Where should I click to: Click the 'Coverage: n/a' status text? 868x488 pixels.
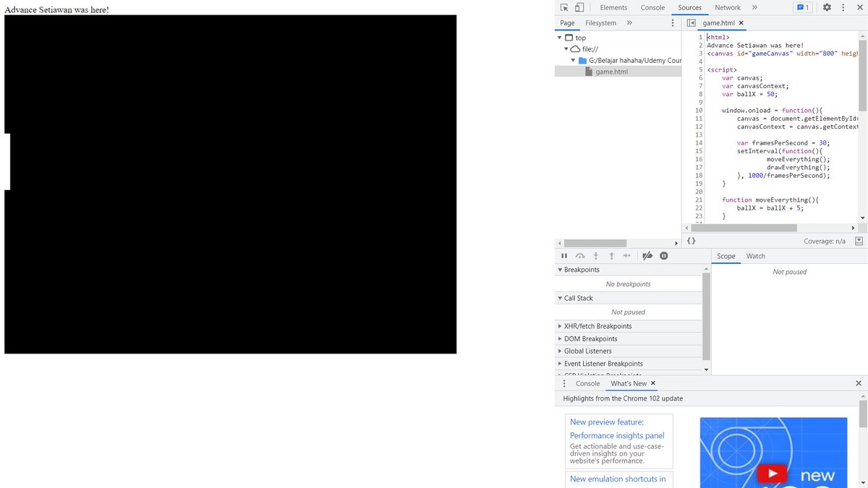pos(825,241)
